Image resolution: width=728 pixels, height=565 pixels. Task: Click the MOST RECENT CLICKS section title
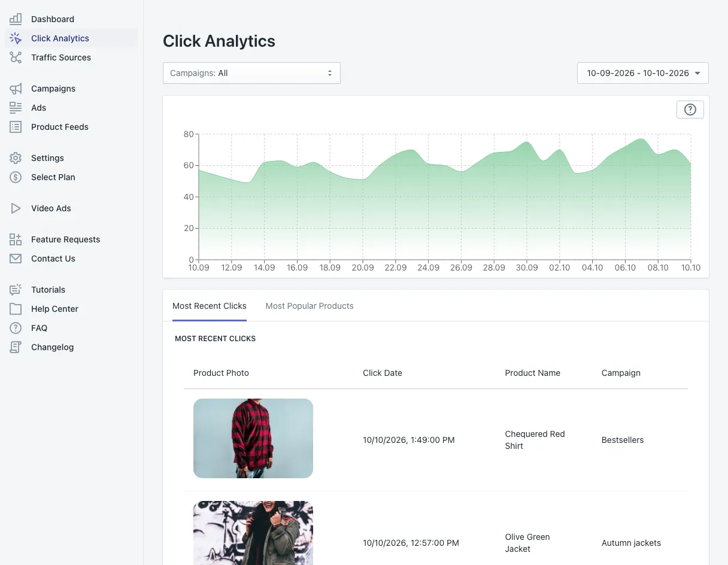[x=216, y=339]
